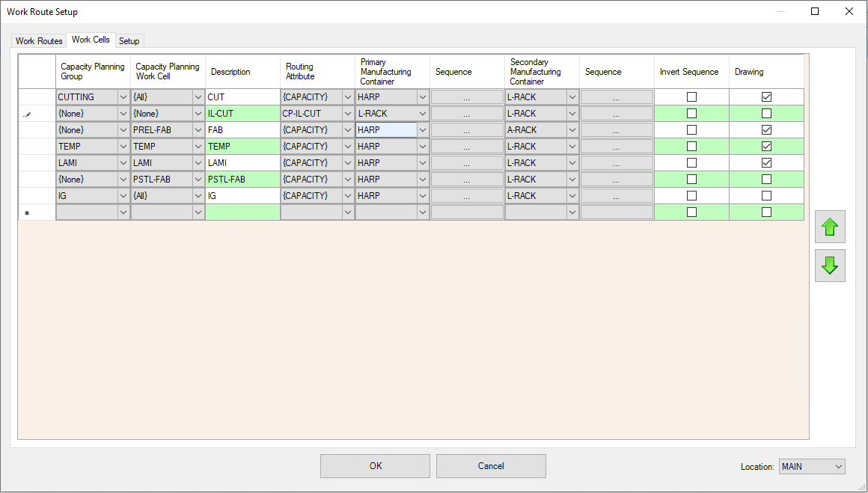
Task: Click the green down arrow to reorder rows
Action: click(x=830, y=266)
